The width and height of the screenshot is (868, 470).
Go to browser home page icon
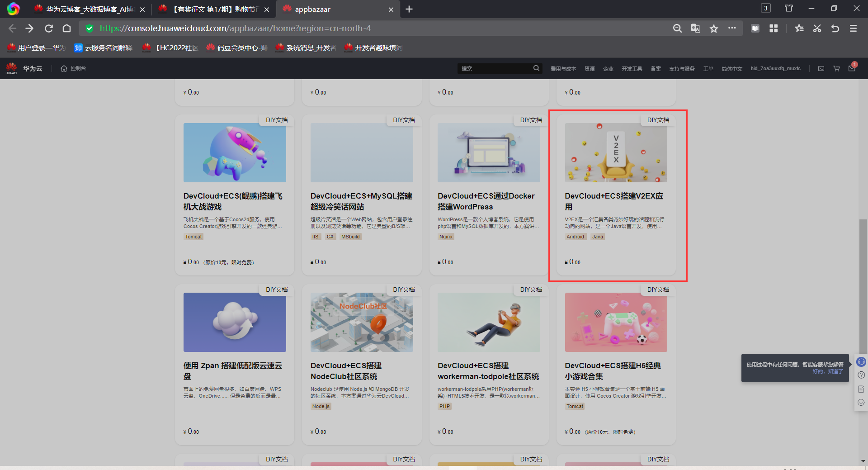click(67, 28)
